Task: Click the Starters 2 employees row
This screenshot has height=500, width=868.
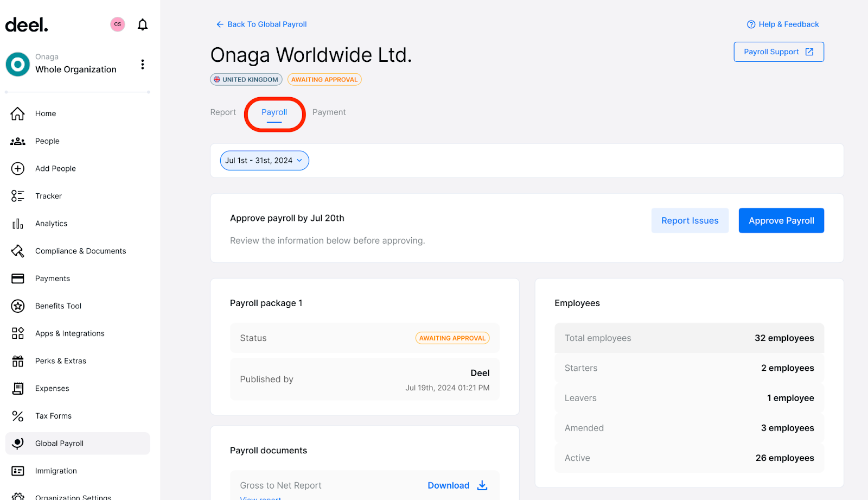Action: 689,368
